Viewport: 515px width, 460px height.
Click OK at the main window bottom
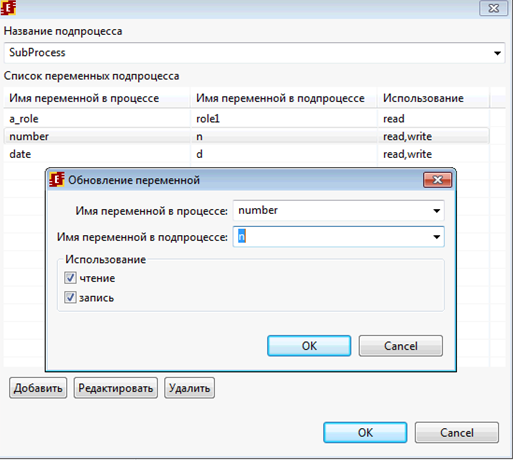pos(365,433)
